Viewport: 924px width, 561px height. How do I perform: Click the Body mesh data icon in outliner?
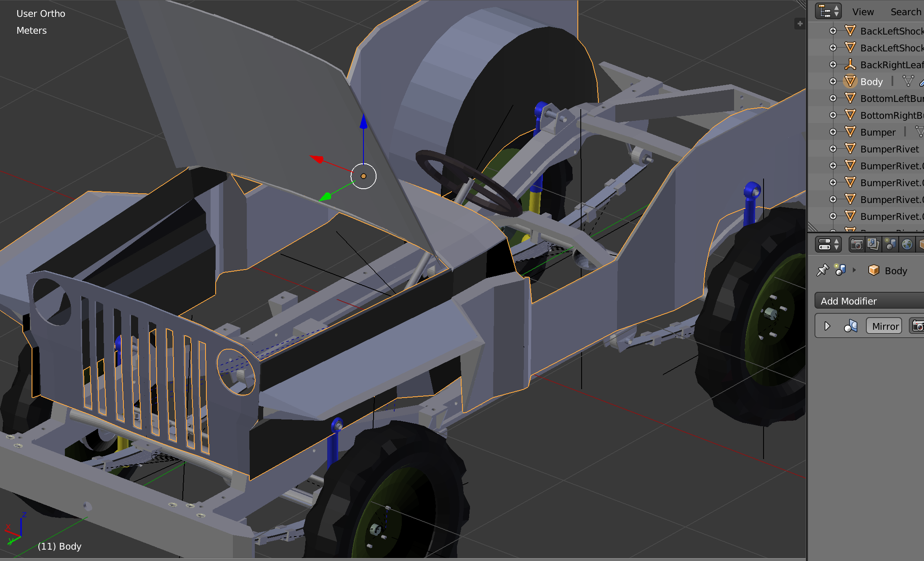click(908, 81)
